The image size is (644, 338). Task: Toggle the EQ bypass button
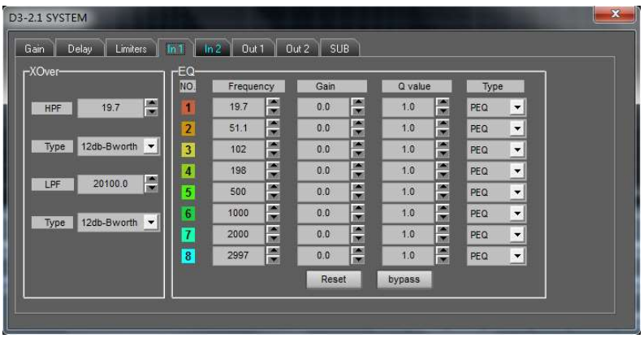404,278
